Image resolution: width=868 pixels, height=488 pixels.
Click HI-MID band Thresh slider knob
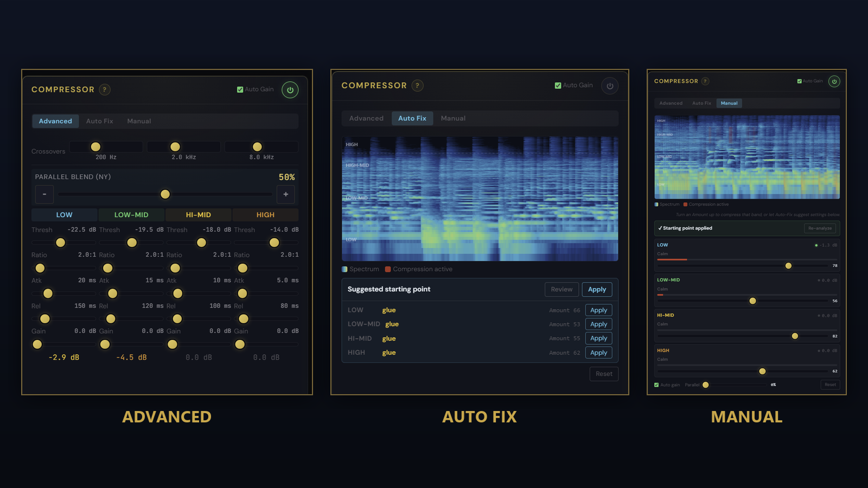pos(201,242)
